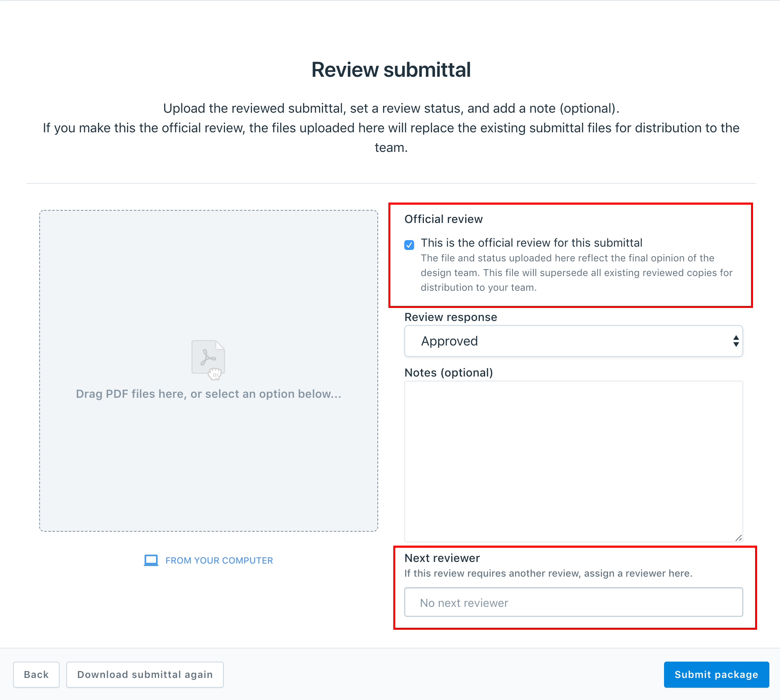Click the Drag PDF files here text
The width and height of the screenshot is (780, 700).
(208, 394)
